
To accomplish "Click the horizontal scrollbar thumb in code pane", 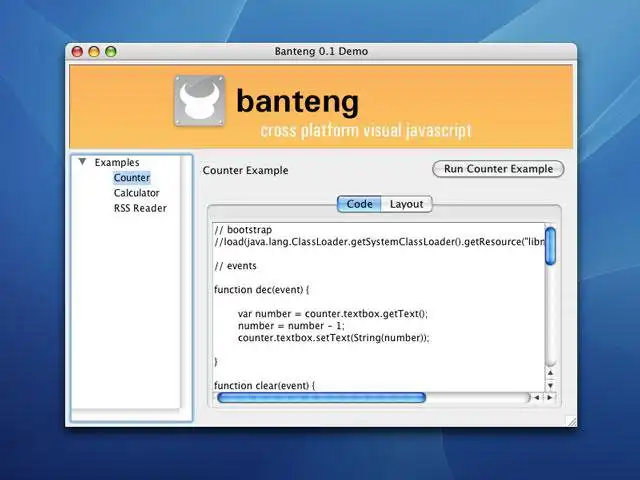I will (322, 397).
